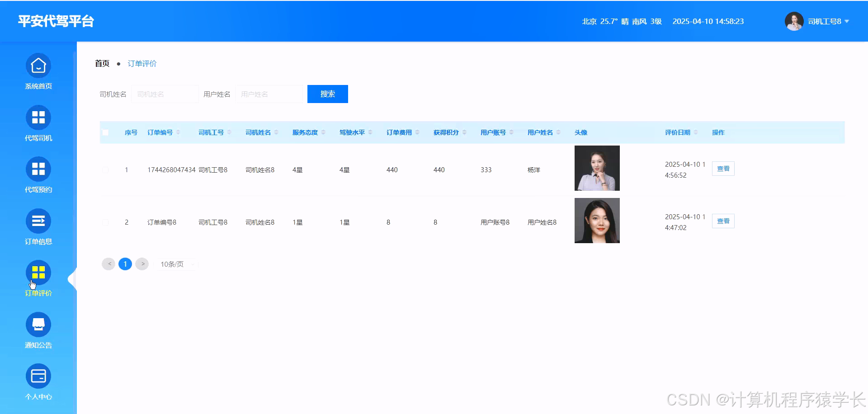
Task: Click 查看 for order 1744268047434
Action: 723,169
